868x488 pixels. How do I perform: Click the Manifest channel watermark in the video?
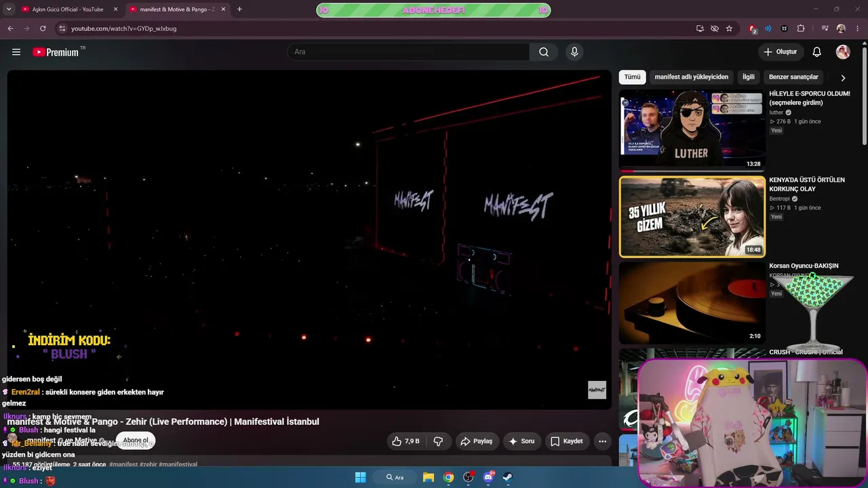[x=597, y=390]
